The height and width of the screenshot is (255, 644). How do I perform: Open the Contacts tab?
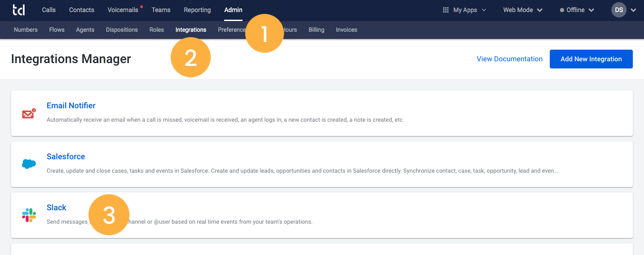82,10
